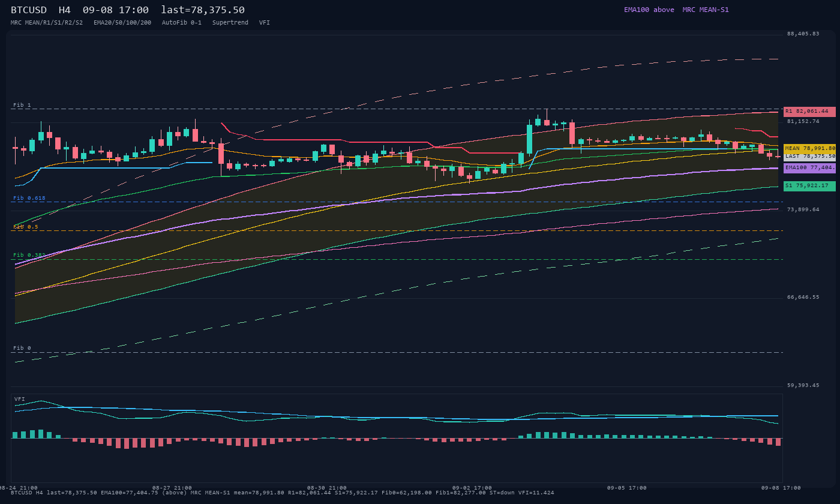This screenshot has width=840, height=504.
Task: Select the 81,152.74 price axis value
Action: [x=803, y=121]
